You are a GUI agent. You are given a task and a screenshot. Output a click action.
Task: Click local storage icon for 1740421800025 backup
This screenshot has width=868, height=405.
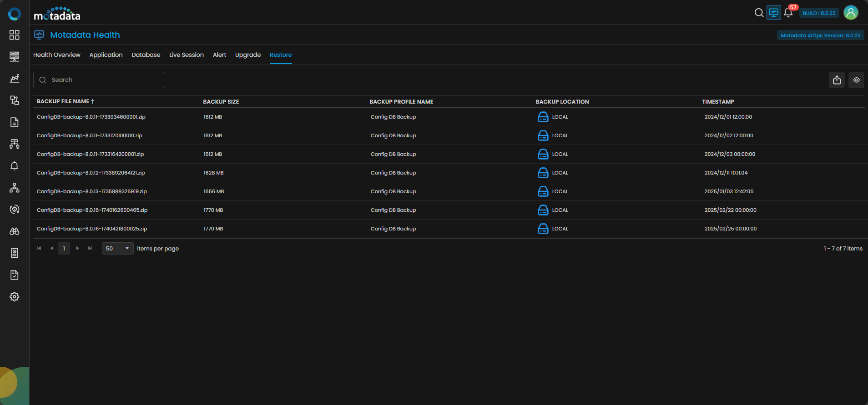(543, 229)
